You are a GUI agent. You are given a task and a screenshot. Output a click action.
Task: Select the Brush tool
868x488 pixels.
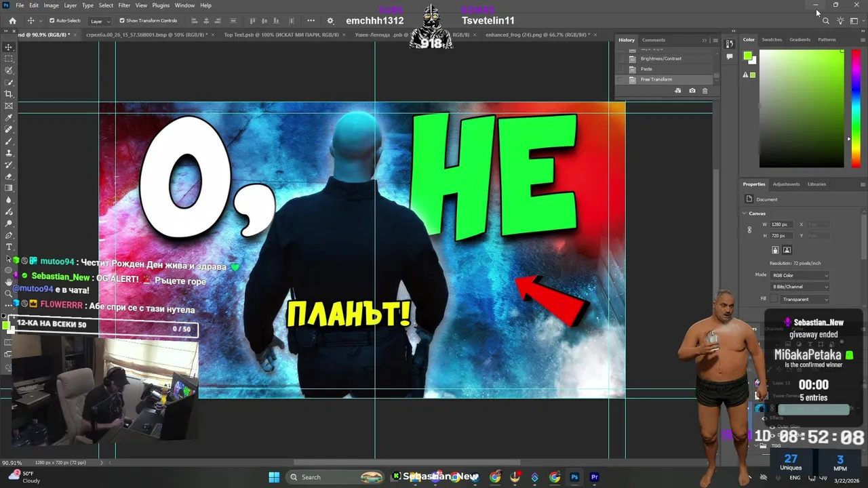(x=9, y=141)
